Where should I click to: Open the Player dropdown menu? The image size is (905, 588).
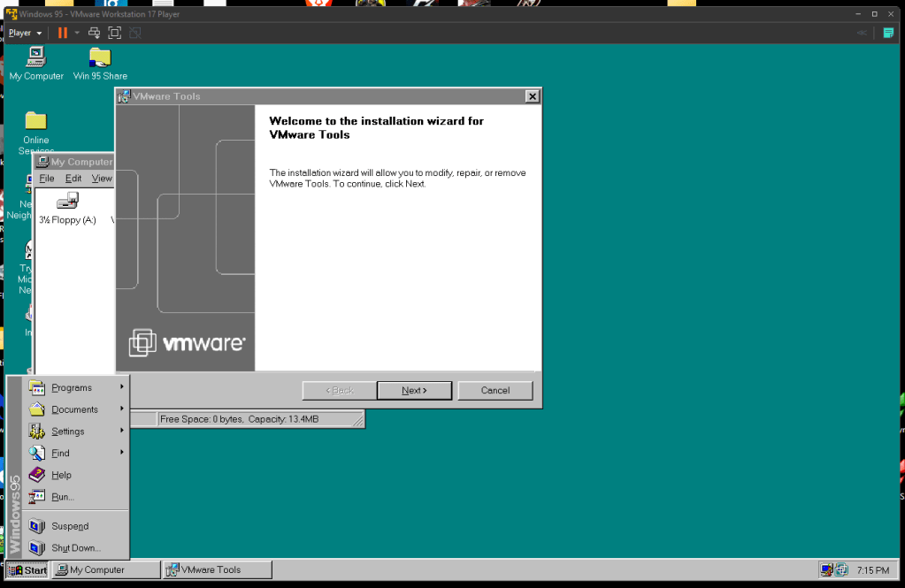(25, 33)
